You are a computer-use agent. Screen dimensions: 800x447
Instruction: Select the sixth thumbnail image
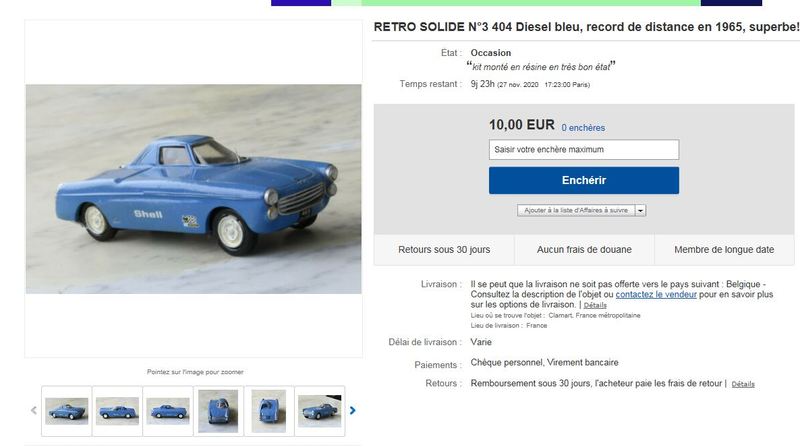coord(319,411)
